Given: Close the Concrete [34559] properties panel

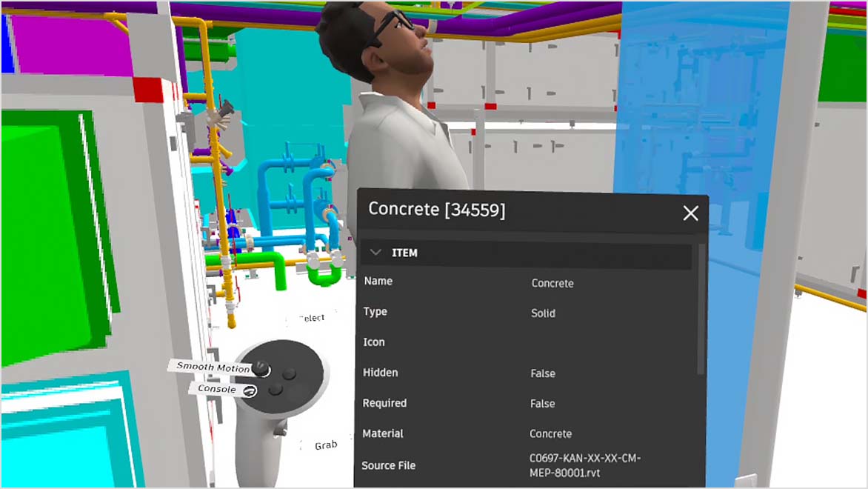Looking at the screenshot, I should point(690,213).
